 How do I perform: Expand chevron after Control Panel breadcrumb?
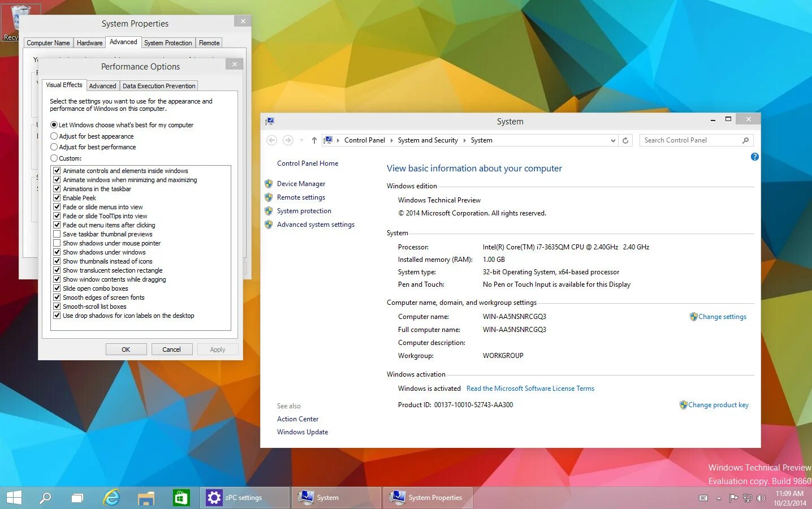click(x=391, y=140)
